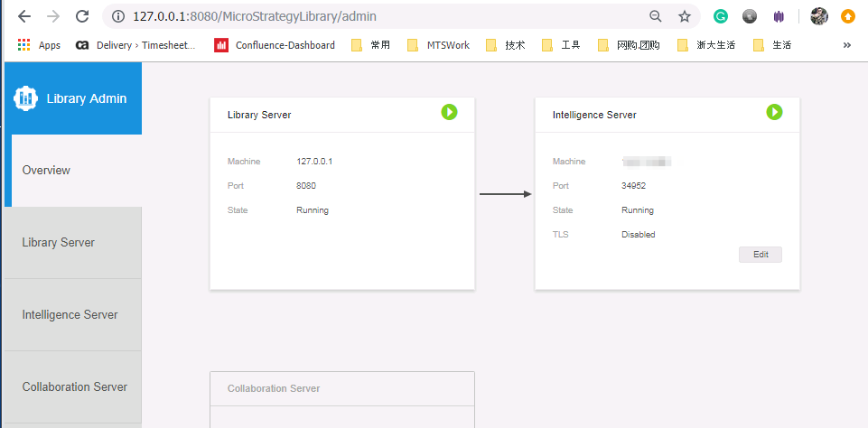Click the browser forward arrow
The height and width of the screenshot is (428, 868).
[x=53, y=16]
